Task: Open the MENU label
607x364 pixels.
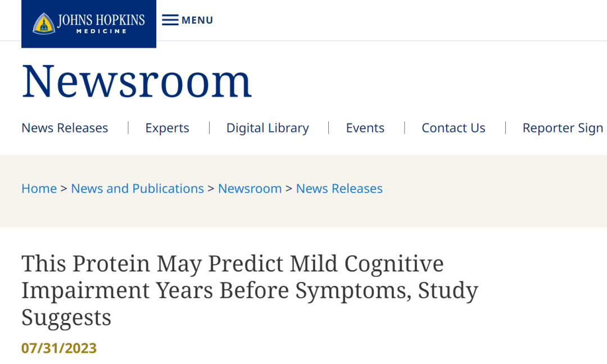Action: pyautogui.click(x=197, y=20)
